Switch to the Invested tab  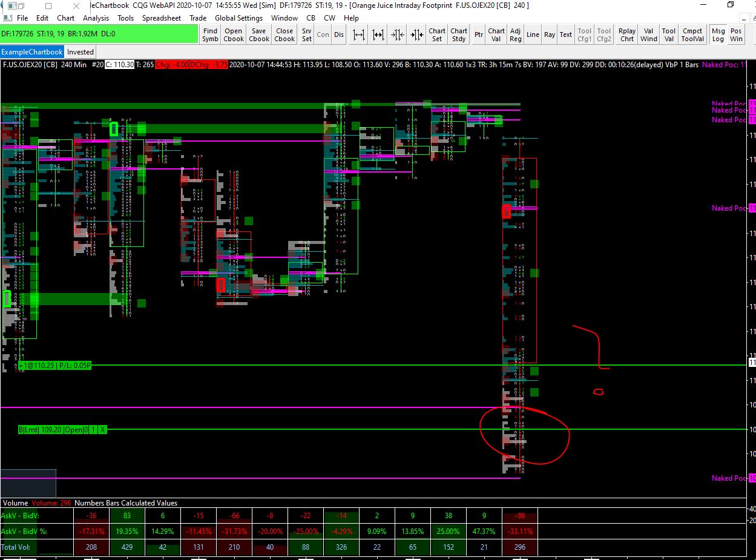(x=81, y=52)
